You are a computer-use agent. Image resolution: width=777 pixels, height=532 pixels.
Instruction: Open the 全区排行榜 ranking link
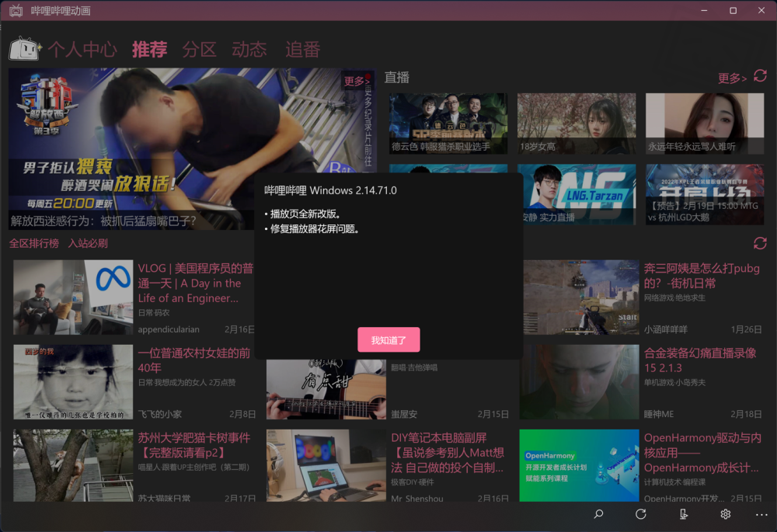point(34,243)
